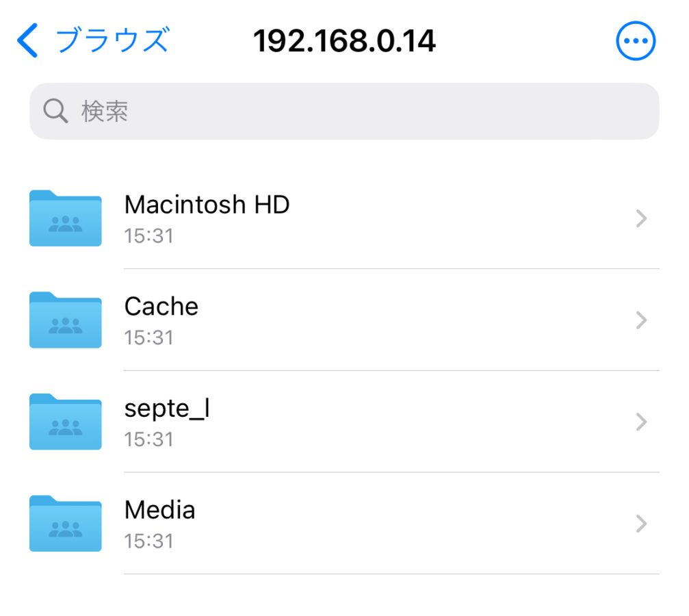Viewport: 689px width, 616px height.
Task: Click the 15:31 timestamp under Macintosh HD
Action: 148,236
